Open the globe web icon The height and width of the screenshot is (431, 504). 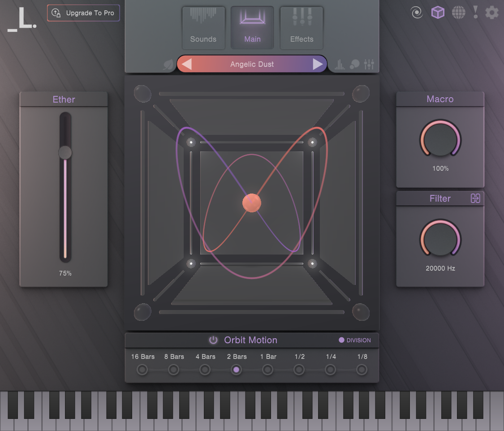coord(458,13)
